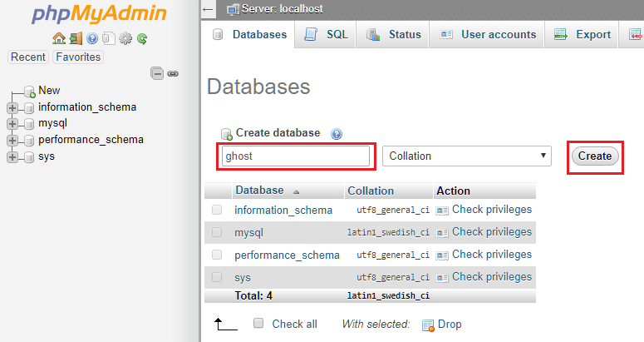Click database icon beside information_schema in tree
Image resolution: width=644 pixels, height=342 pixels.
point(29,107)
